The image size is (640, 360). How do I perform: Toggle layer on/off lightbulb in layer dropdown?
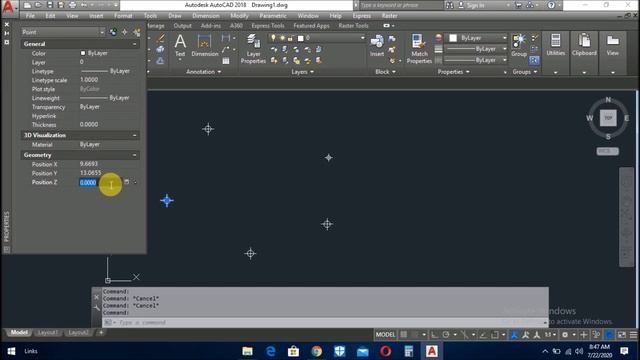(273, 38)
